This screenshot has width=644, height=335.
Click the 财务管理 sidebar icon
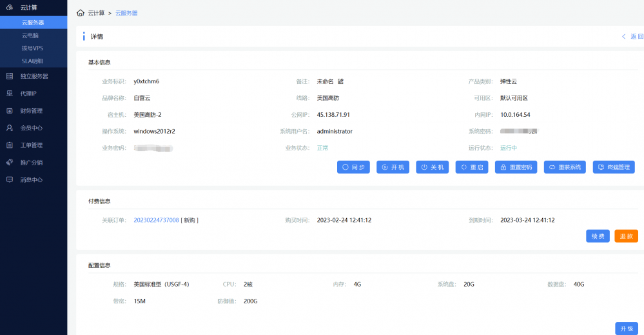click(x=10, y=110)
